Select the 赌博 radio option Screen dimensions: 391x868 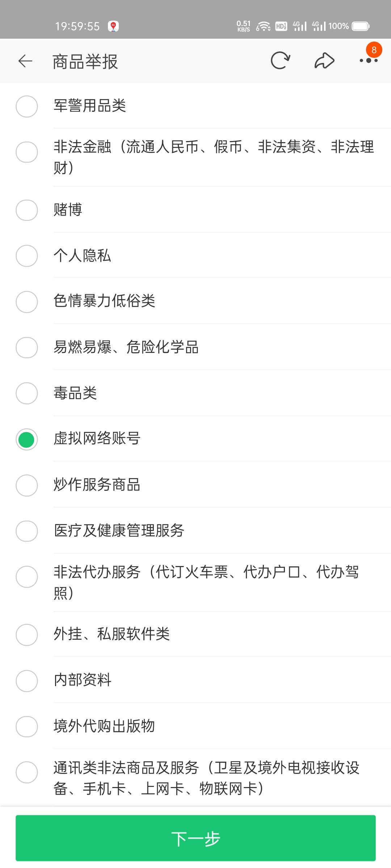[x=27, y=210]
